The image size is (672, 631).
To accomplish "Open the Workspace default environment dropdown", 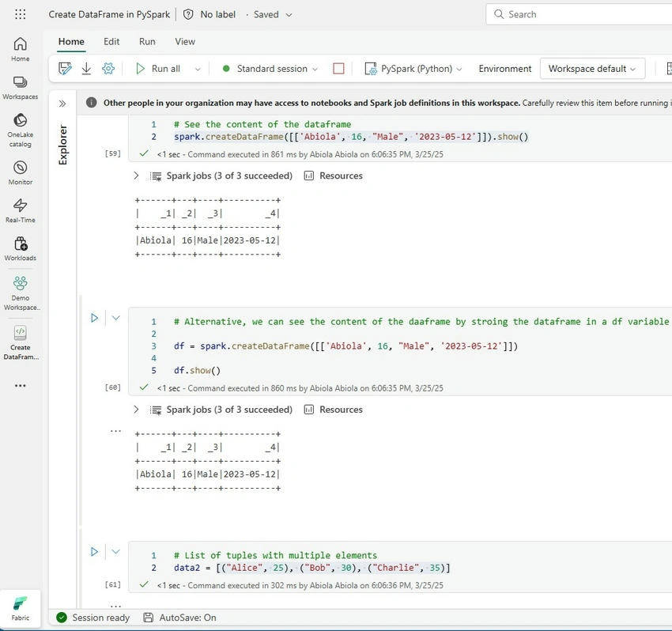I will (x=592, y=69).
